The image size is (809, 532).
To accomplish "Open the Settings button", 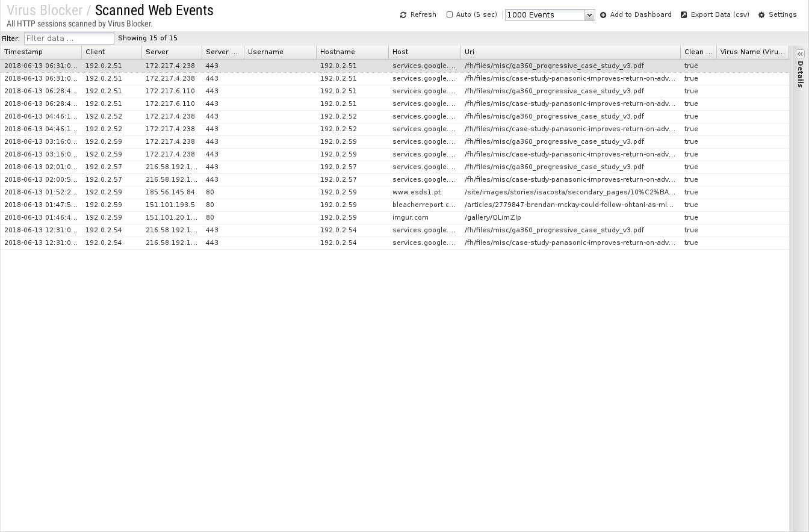I will pyautogui.click(x=777, y=14).
